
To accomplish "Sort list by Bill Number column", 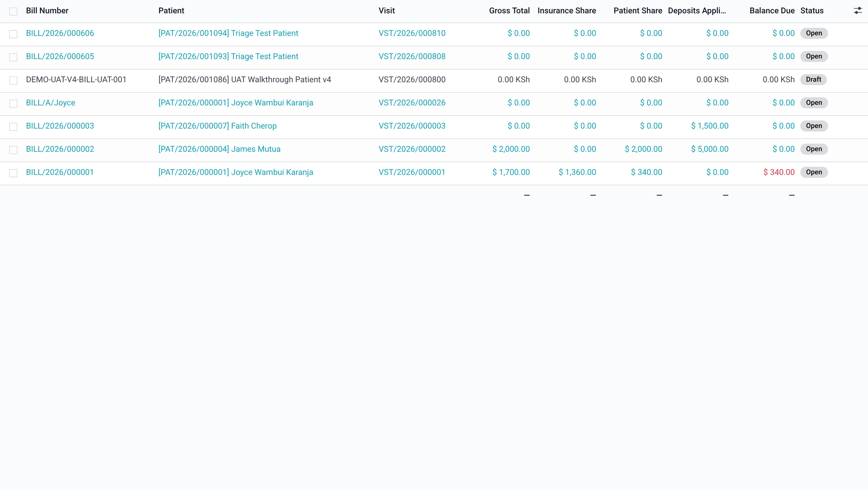I will coord(47,11).
